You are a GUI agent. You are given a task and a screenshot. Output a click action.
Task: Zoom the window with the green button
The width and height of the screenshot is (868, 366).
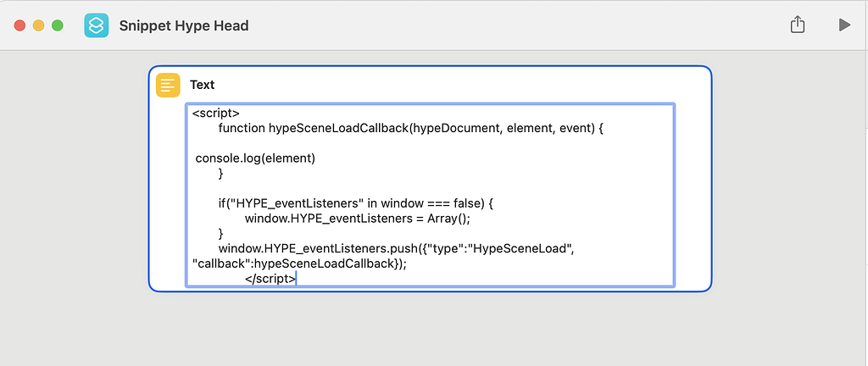click(x=58, y=25)
